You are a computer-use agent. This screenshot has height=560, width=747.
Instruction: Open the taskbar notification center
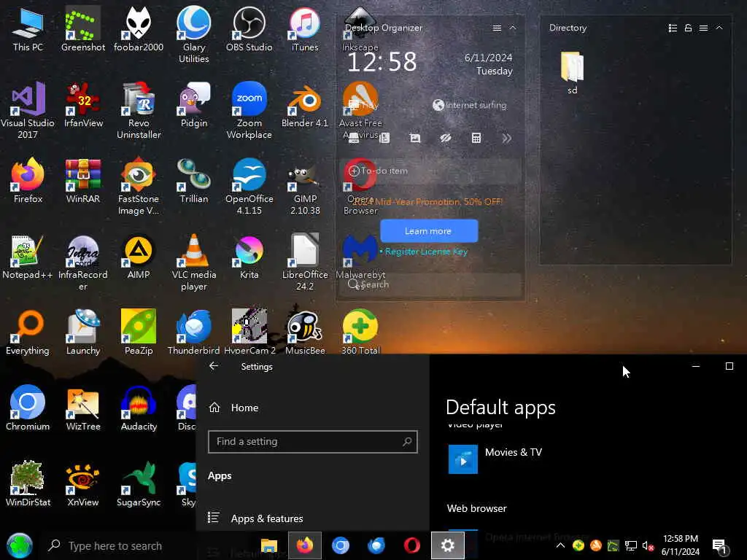[x=719, y=546]
